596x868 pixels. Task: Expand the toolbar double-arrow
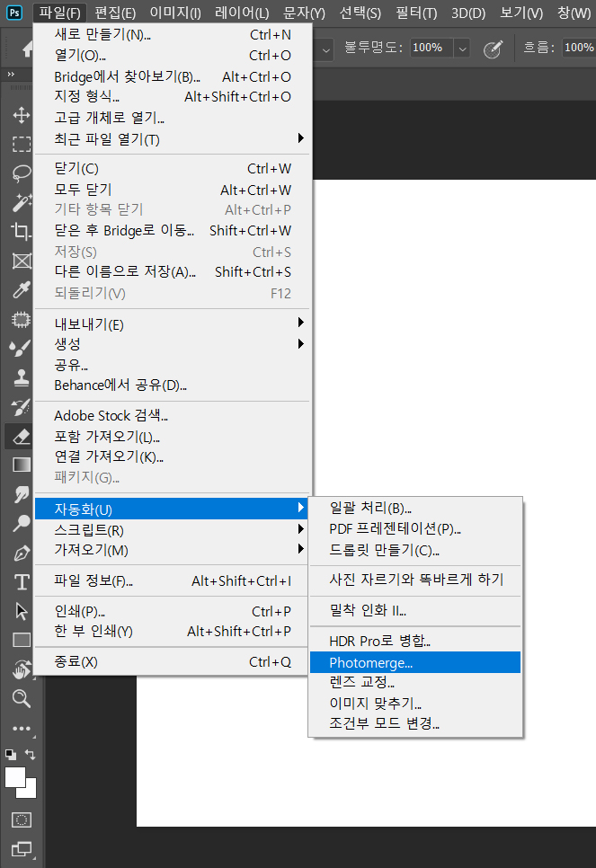(x=11, y=75)
